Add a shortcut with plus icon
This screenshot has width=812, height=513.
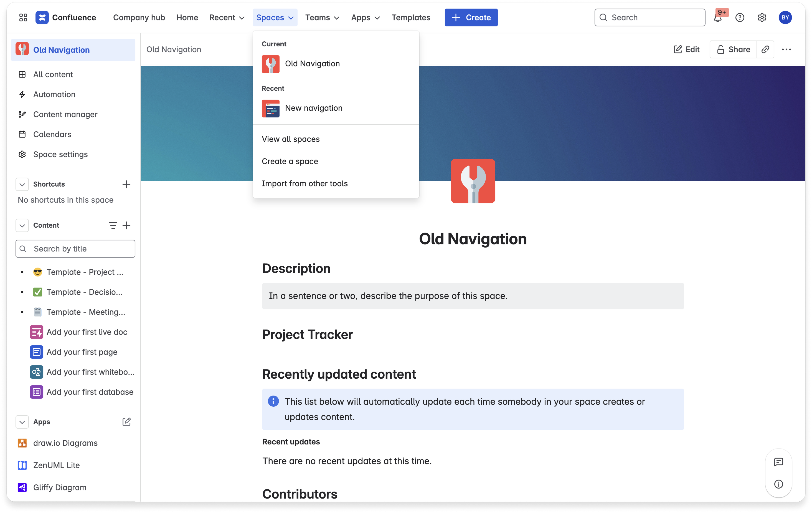[x=126, y=184]
